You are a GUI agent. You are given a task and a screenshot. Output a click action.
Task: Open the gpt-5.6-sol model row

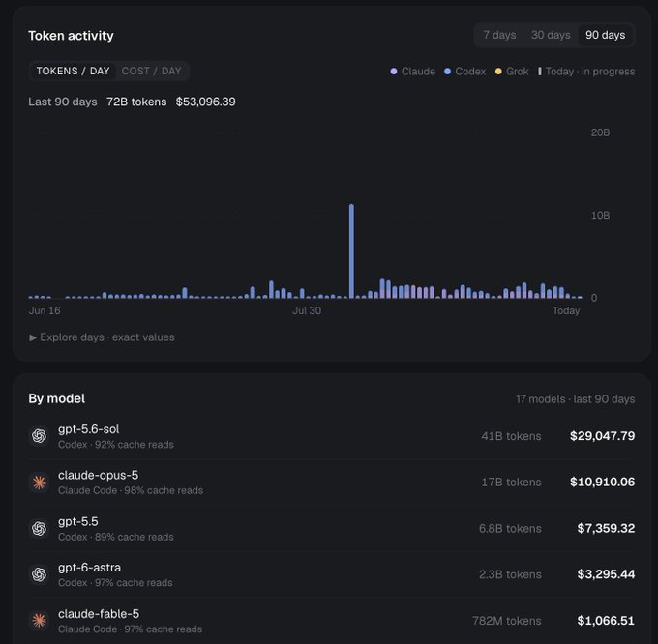point(332,436)
